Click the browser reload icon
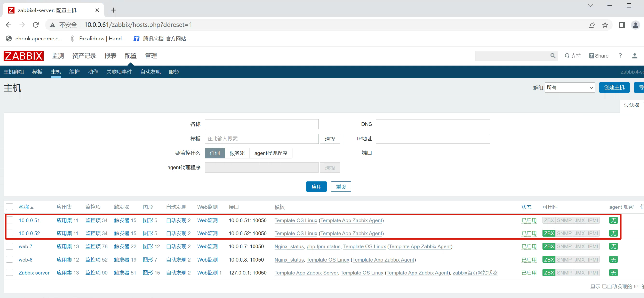The image size is (644, 298). pos(36,25)
